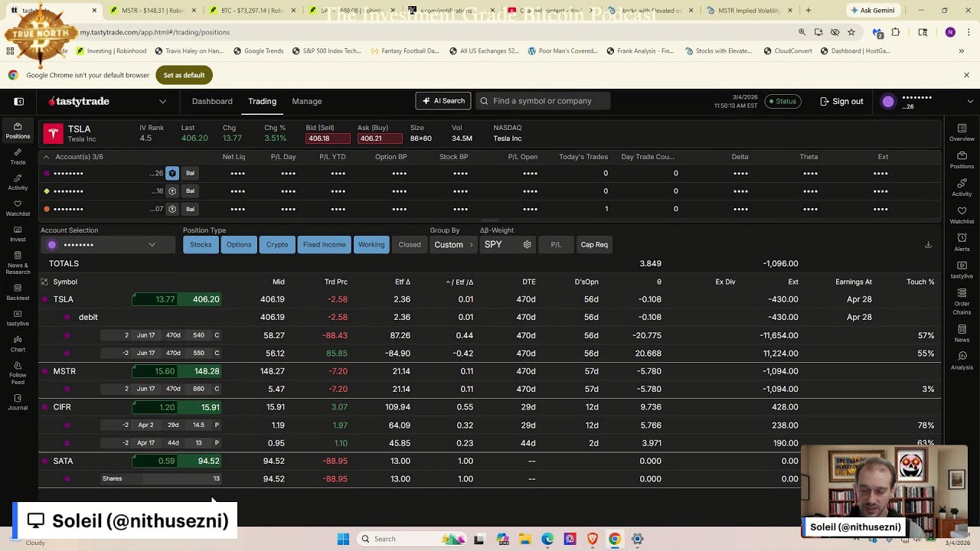Screen dimensions: 980x551
Task: Open the SPY beta-weight settings gear
Action: coord(527,245)
